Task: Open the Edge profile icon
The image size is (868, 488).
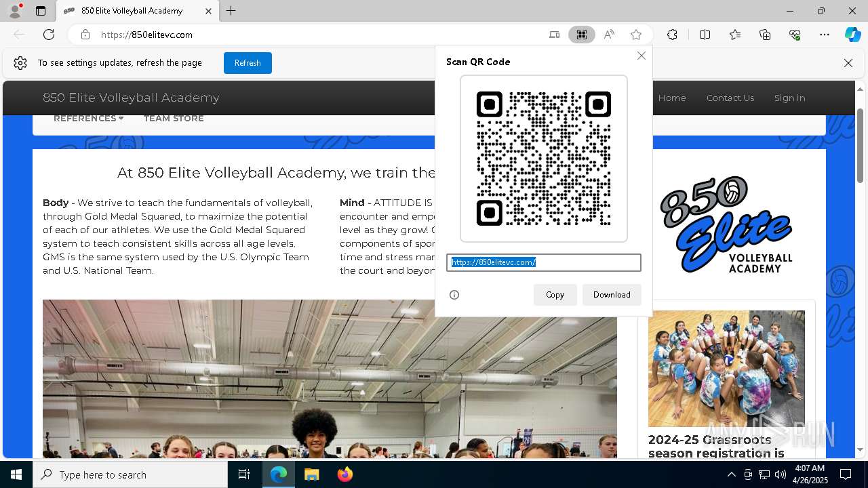Action: (x=15, y=11)
